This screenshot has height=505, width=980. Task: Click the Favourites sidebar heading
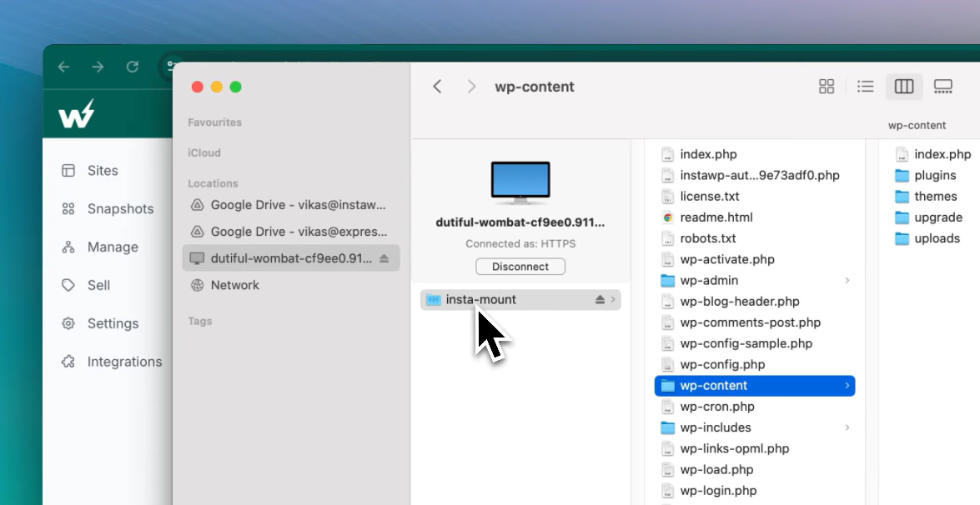click(x=214, y=122)
